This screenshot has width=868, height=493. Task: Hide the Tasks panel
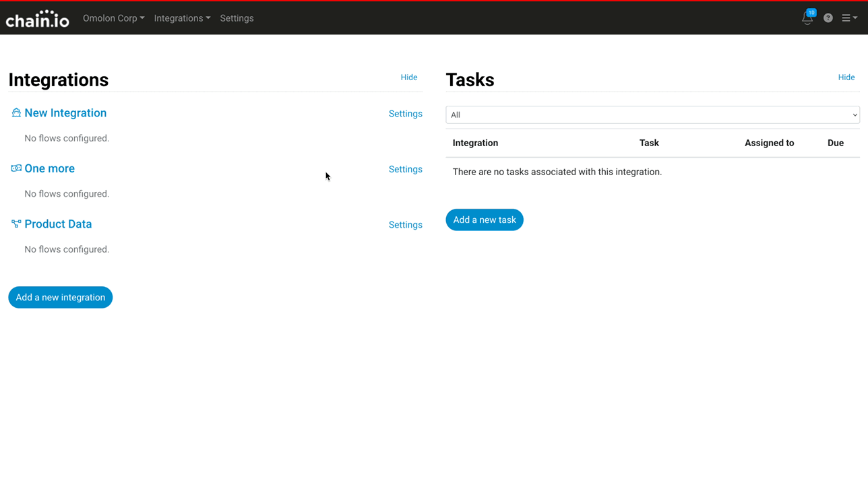(846, 77)
